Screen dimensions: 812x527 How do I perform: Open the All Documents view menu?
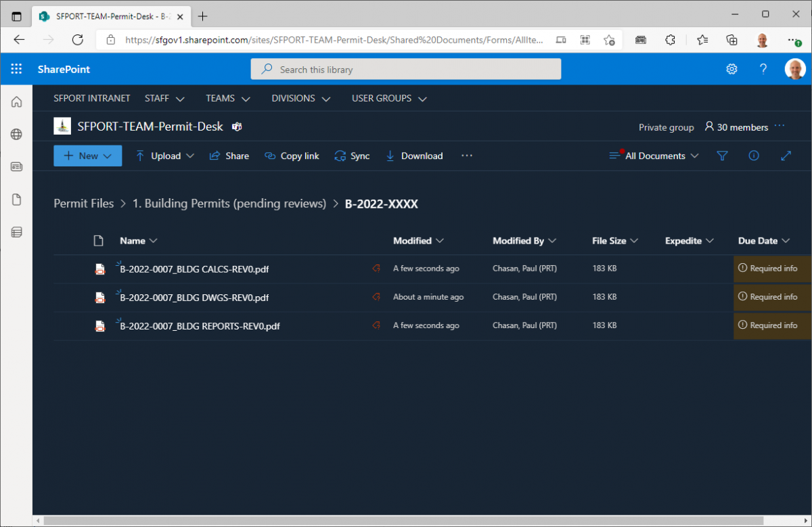pos(654,156)
